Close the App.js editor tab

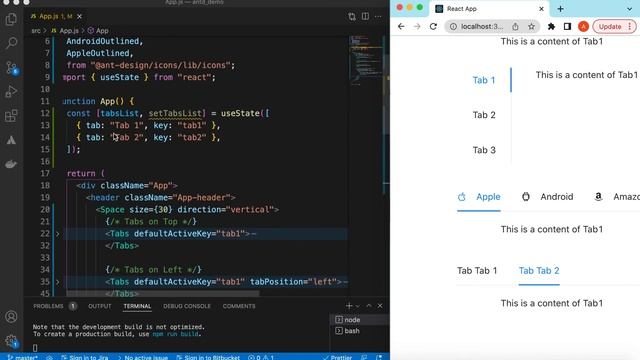pyautogui.click(x=80, y=16)
